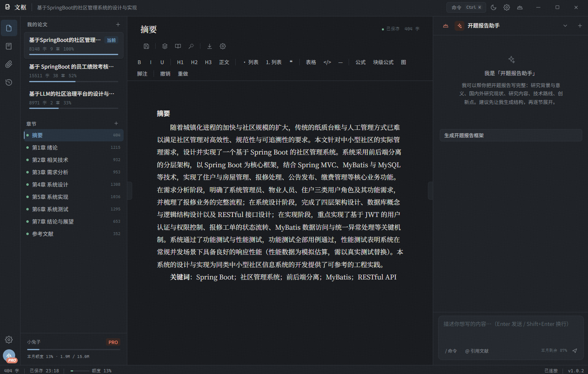Add a new chapter with the plus icon
This screenshot has width=588, height=374.
[116, 123]
